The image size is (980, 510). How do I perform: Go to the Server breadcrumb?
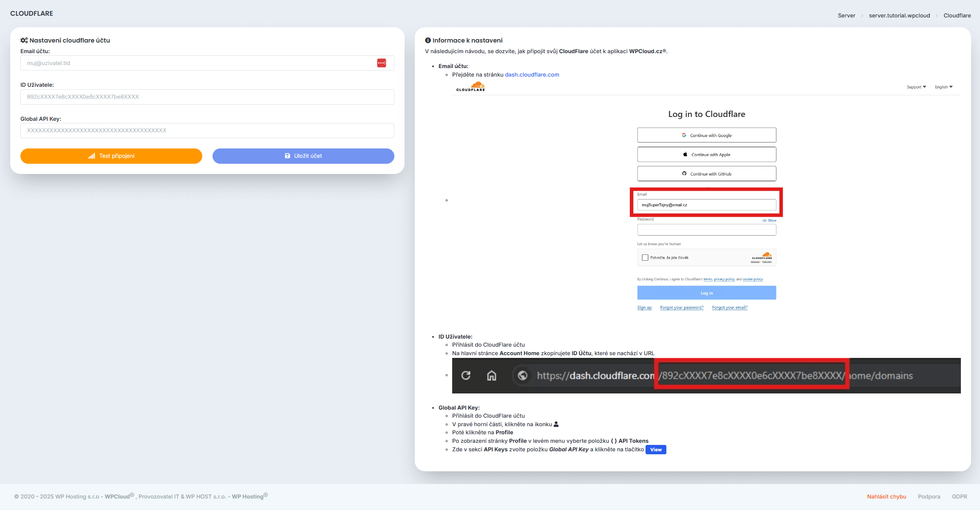[x=846, y=15]
